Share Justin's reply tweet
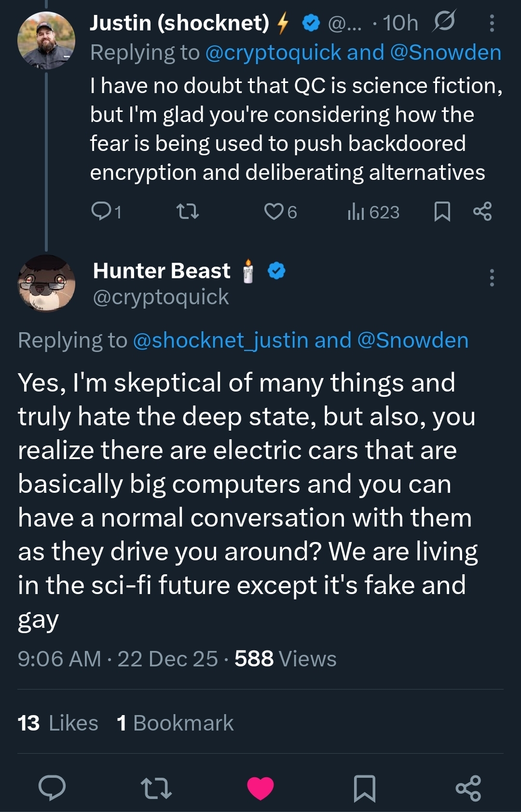This screenshot has height=812, width=521. click(482, 212)
